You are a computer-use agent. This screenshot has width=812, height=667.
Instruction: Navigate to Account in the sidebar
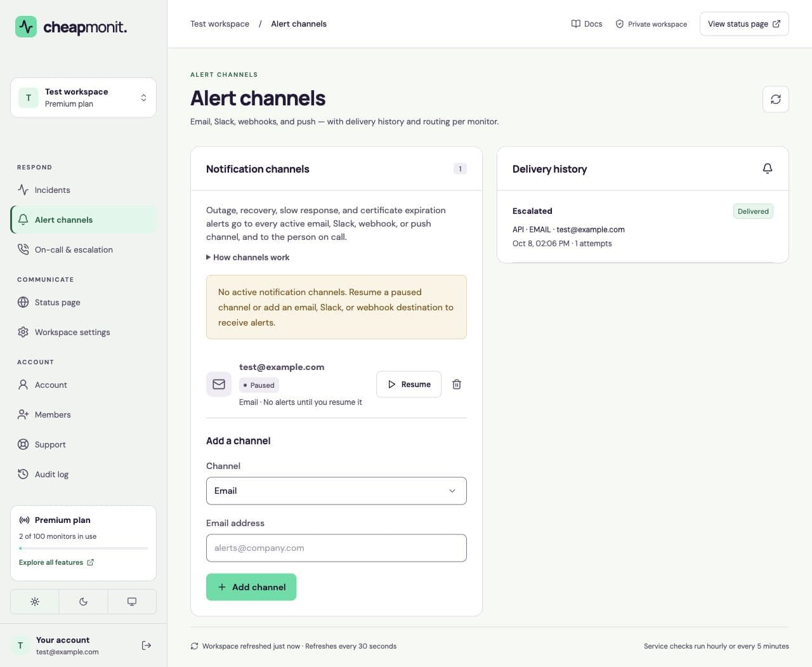pyautogui.click(x=83, y=385)
